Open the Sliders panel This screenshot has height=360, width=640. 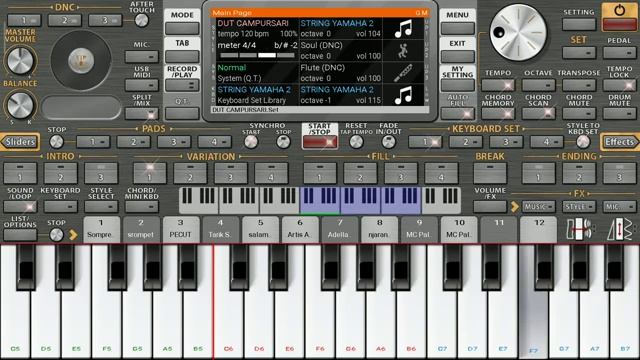pos(20,142)
